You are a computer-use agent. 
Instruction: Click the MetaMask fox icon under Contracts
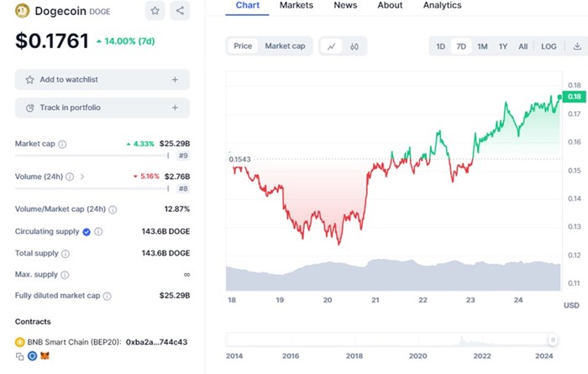pyautogui.click(x=45, y=356)
